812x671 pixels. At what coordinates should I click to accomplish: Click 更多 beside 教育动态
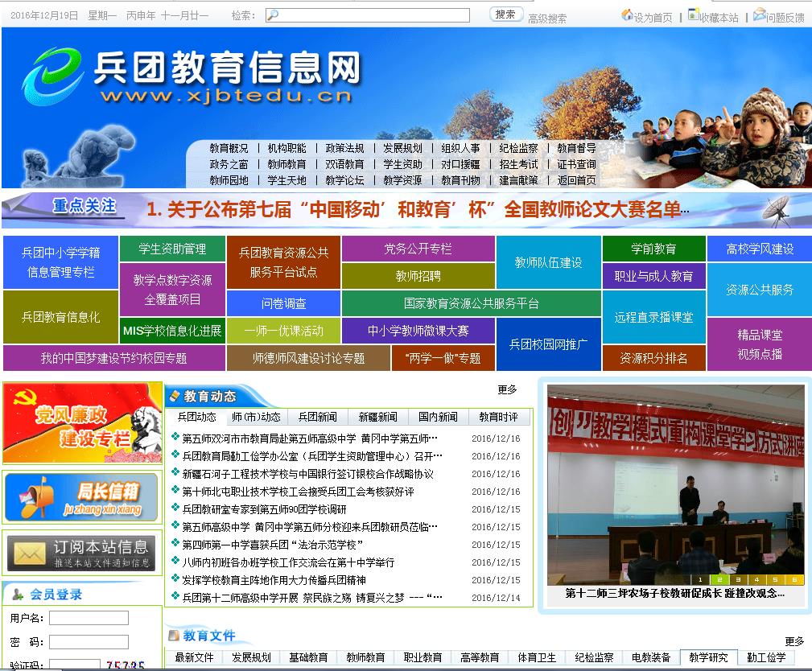(x=507, y=389)
